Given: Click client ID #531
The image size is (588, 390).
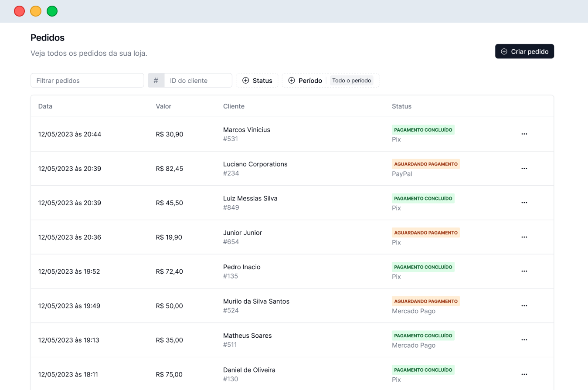Looking at the screenshot, I should point(231,139).
